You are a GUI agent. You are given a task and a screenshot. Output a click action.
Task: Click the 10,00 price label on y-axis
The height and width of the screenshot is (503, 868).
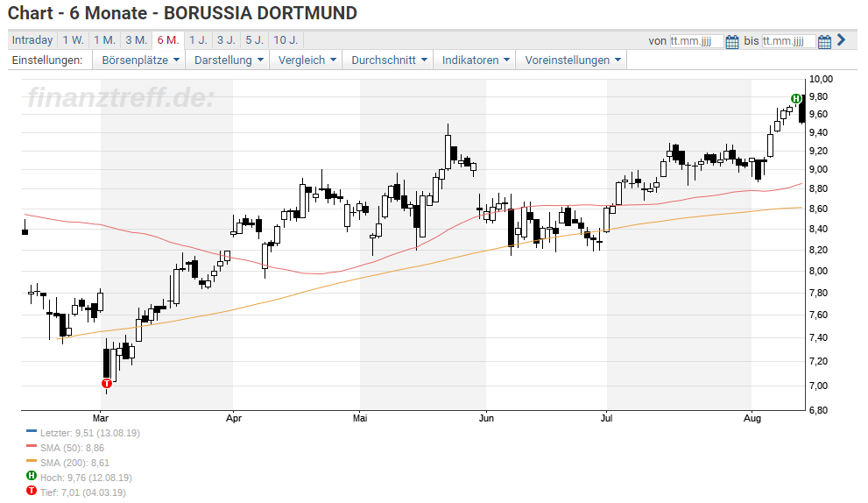pyautogui.click(x=821, y=79)
